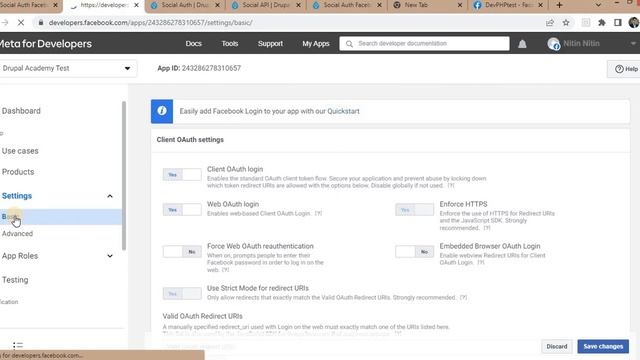Bookmark this page with star icon

pos(566,23)
